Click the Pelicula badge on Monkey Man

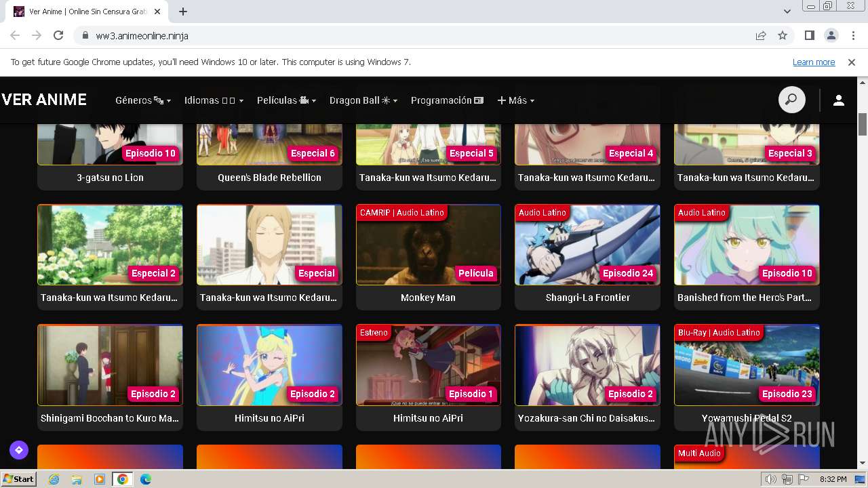[476, 273]
